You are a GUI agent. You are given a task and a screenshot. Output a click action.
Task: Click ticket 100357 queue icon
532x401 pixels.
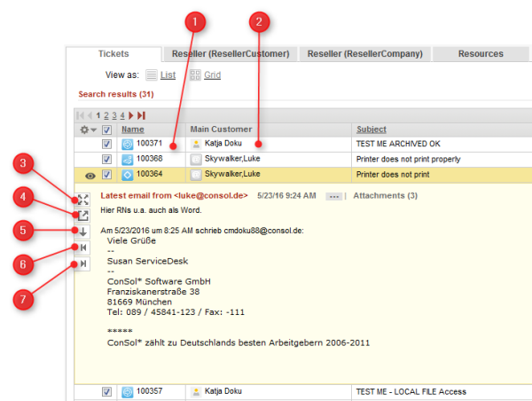click(x=127, y=392)
